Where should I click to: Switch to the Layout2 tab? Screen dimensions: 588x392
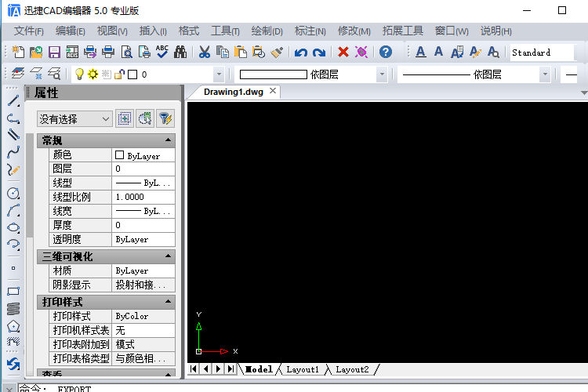(352, 369)
